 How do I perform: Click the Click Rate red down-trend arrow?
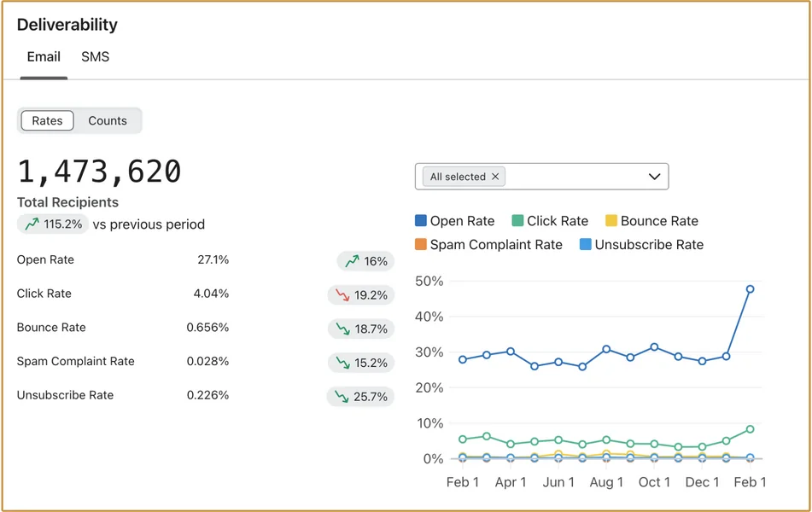point(342,295)
